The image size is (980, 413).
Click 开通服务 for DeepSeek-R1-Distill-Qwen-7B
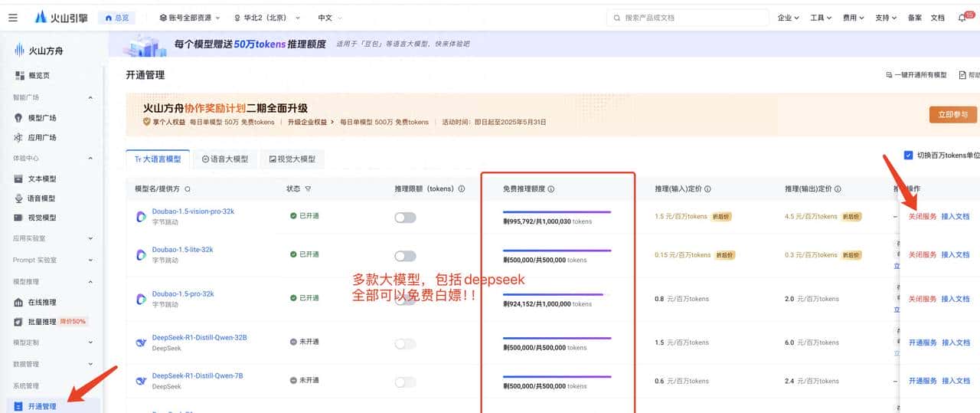(x=923, y=381)
